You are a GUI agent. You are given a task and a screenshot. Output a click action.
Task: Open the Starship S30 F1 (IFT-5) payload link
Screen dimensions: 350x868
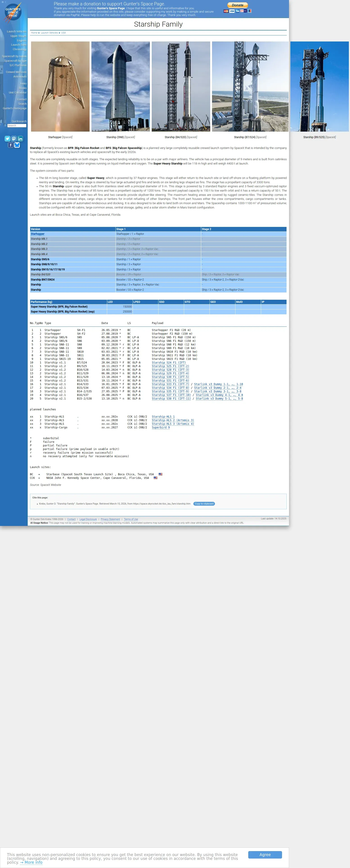(x=170, y=377)
